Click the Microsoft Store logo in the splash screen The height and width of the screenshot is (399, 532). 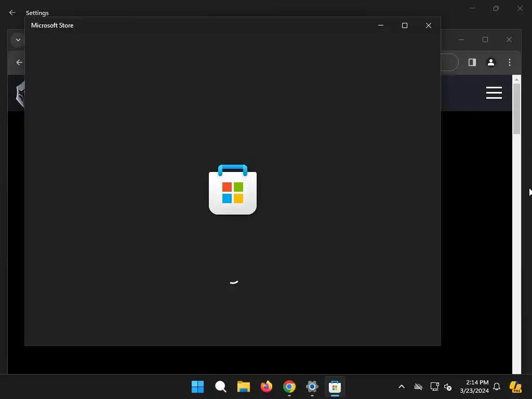pyautogui.click(x=233, y=189)
